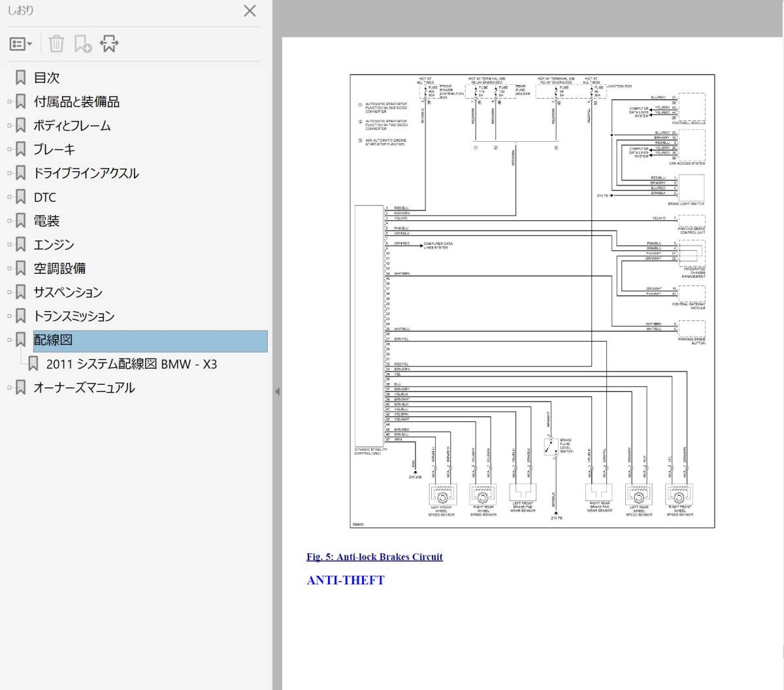Screen dimensions: 784x690
Task: Select the highlighted 配線図 bookmark
Action: (x=150, y=341)
